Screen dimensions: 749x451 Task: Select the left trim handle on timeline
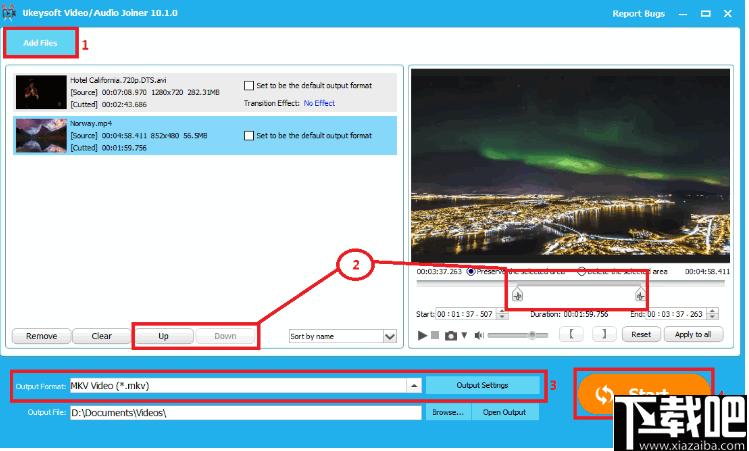(x=517, y=295)
